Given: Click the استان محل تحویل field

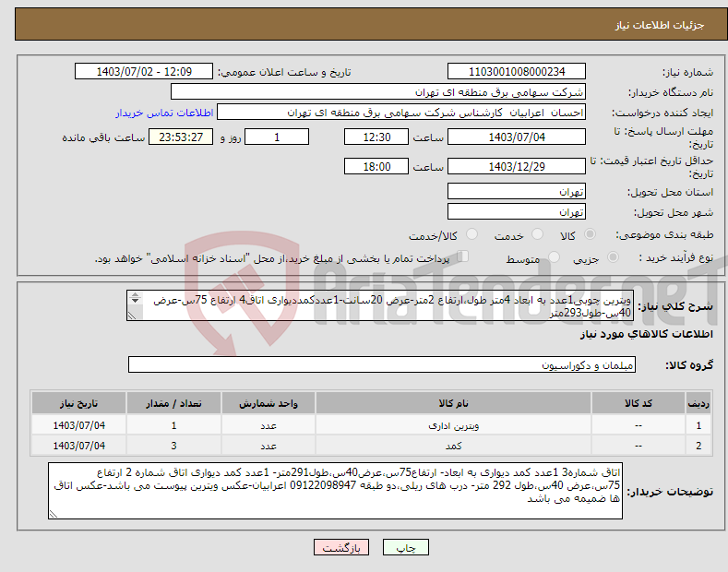Looking at the screenshot, I should [517, 191].
